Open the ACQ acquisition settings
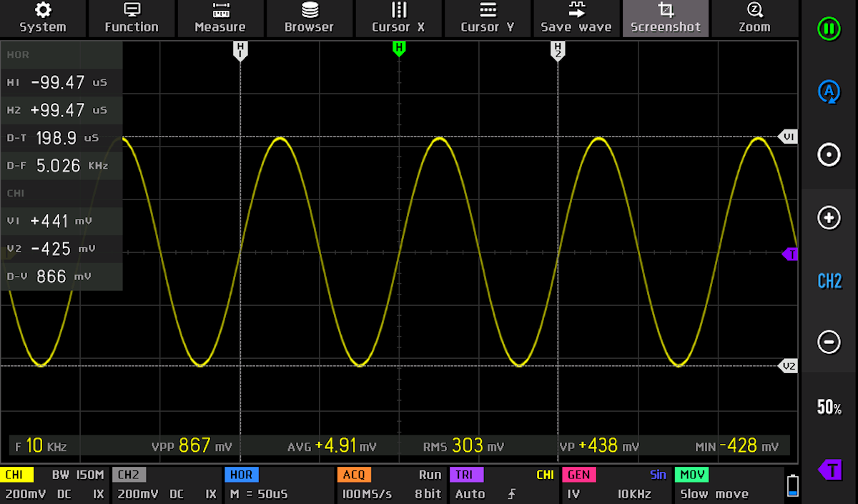Viewport: 858px width, 504px height. [x=390, y=485]
